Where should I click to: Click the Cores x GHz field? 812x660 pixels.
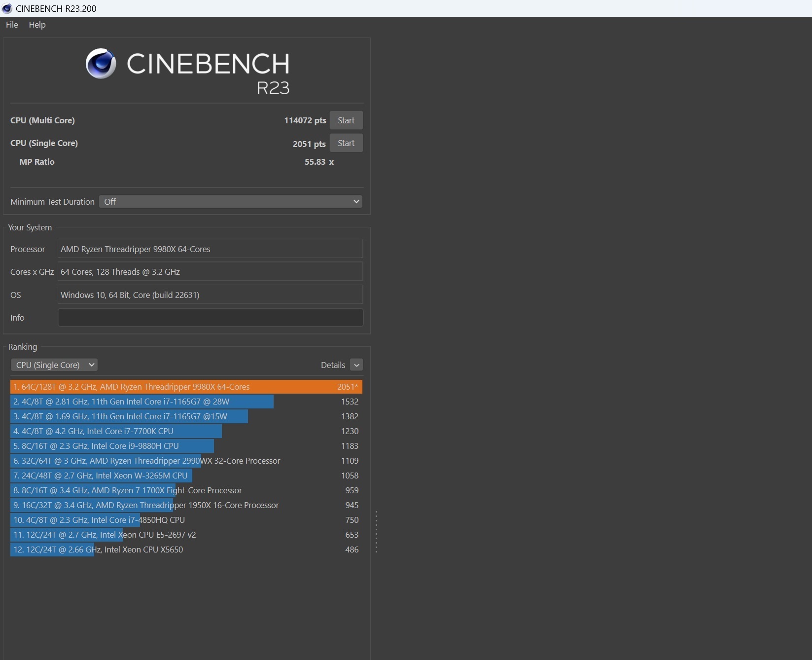click(210, 272)
